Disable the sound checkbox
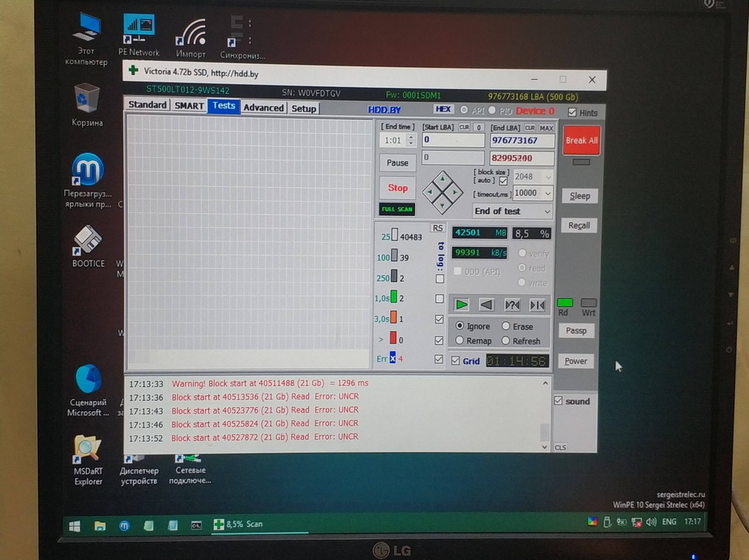The height and width of the screenshot is (560, 749). tap(559, 401)
